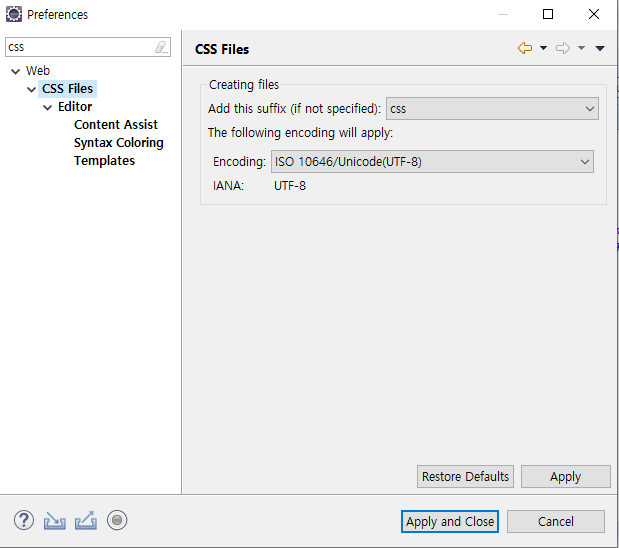Open Templates preferences
This screenshot has width=619, height=548.
105,161
